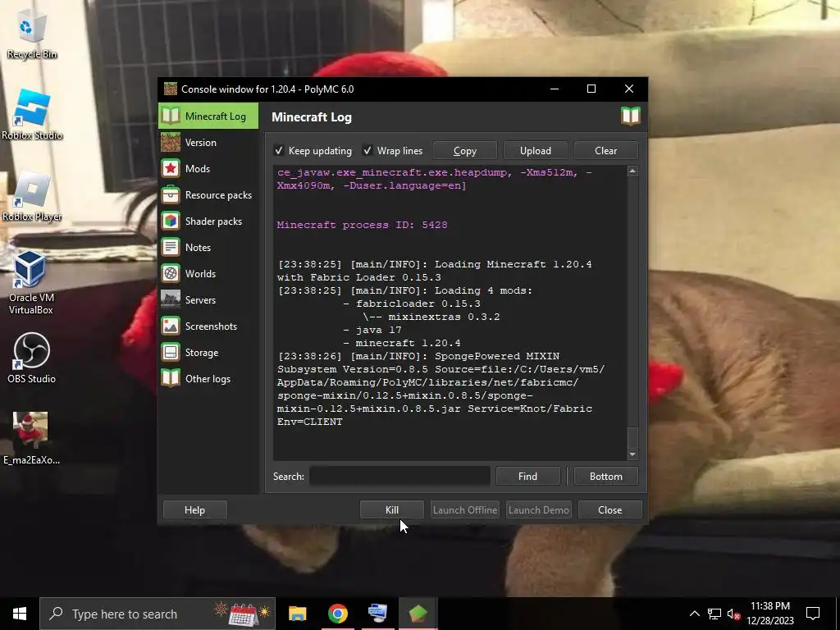Click the computer monitor taskbar app icon

tap(377, 614)
